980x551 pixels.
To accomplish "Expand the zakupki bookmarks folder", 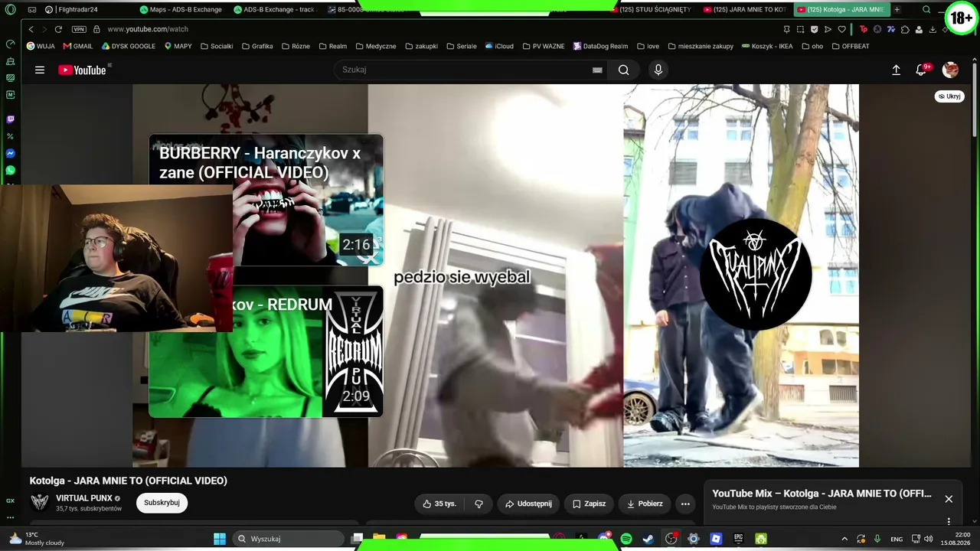I will click(x=422, y=46).
